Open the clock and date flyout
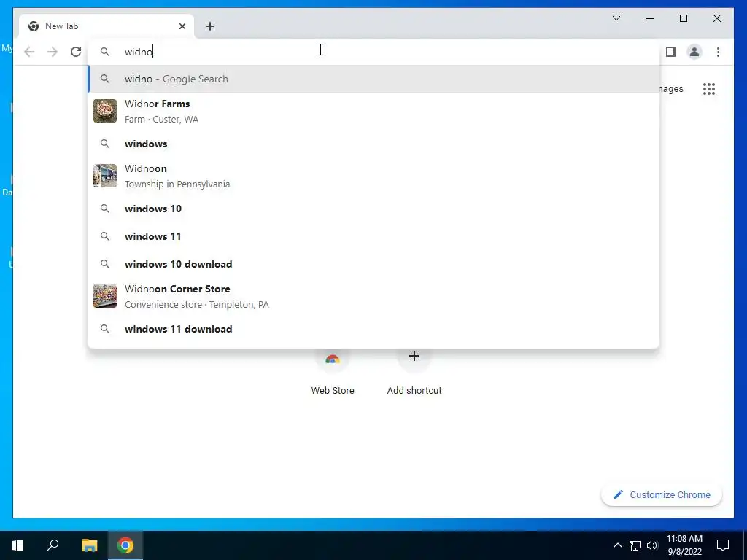The height and width of the screenshot is (560, 747). [684, 545]
